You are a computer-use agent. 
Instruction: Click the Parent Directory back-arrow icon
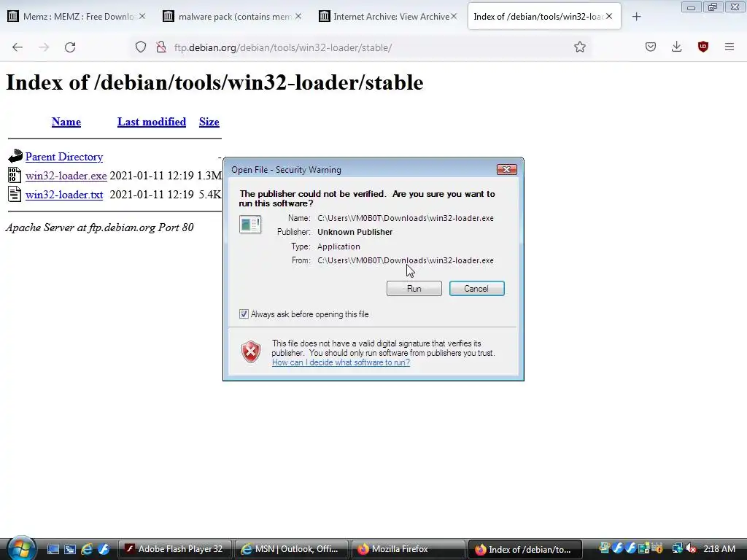[15, 156]
